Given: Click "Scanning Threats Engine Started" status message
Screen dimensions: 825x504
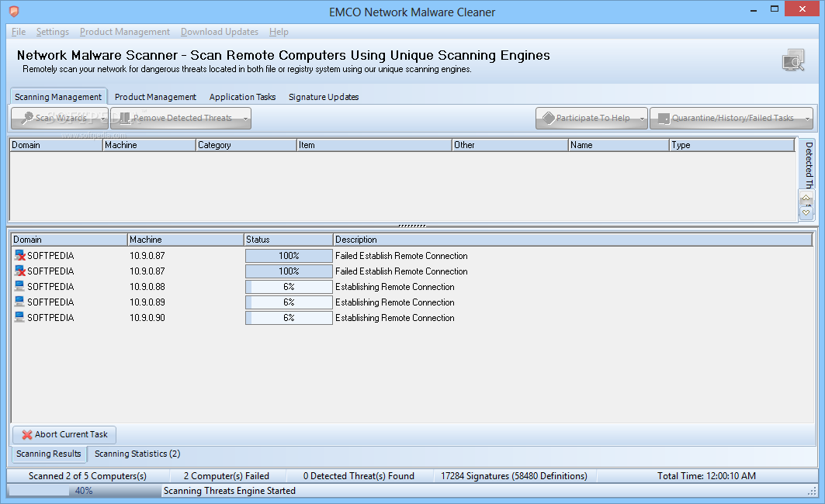Looking at the screenshot, I should [x=230, y=491].
